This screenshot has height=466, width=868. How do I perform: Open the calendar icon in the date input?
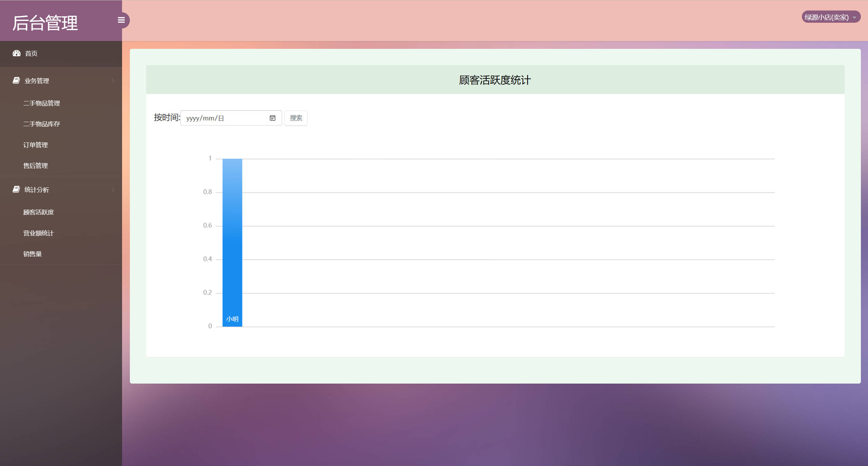[273, 118]
